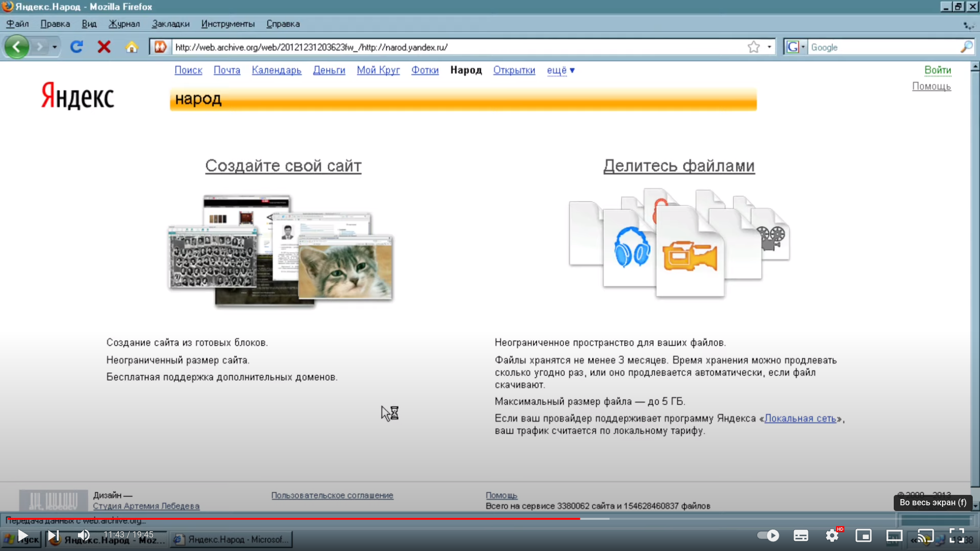Open the Справка menu
The width and height of the screenshot is (980, 551).
(x=283, y=24)
